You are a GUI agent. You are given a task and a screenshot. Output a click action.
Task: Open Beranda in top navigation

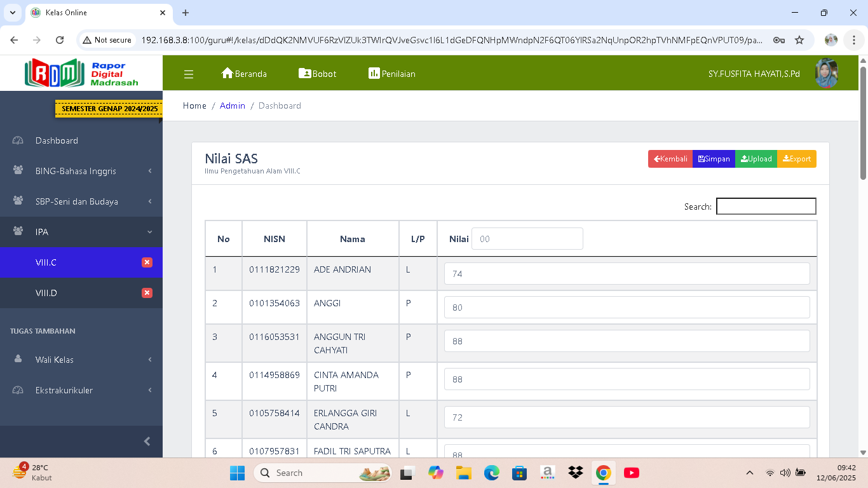point(244,74)
